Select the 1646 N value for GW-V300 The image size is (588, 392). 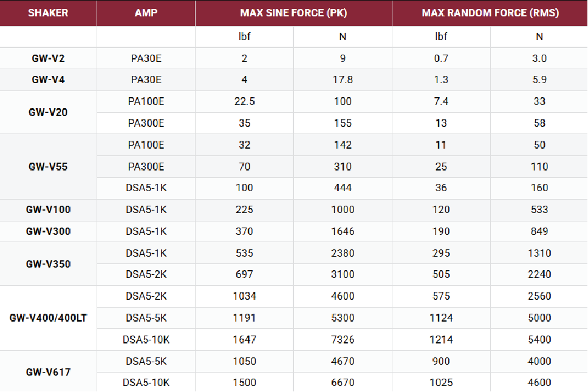pyautogui.click(x=343, y=231)
